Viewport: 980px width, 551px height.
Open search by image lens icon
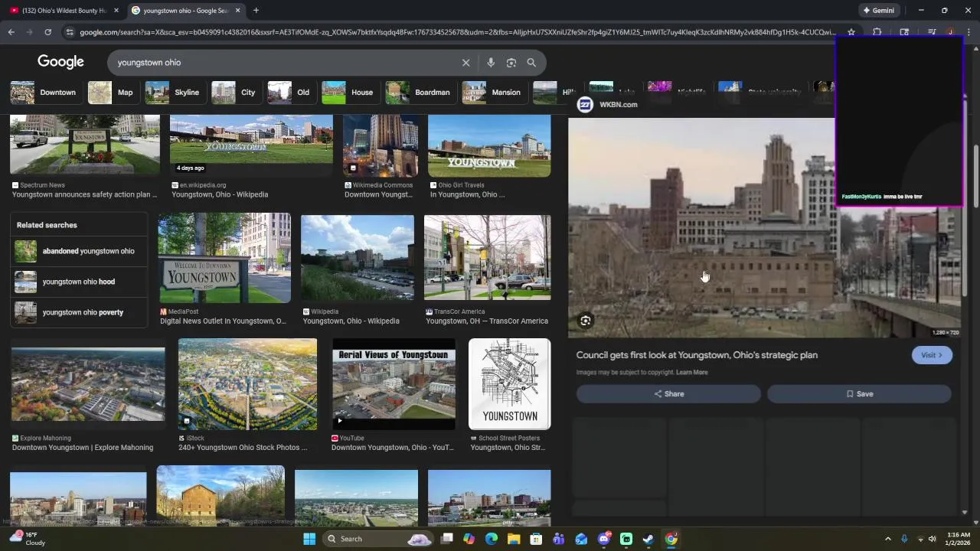(511, 63)
